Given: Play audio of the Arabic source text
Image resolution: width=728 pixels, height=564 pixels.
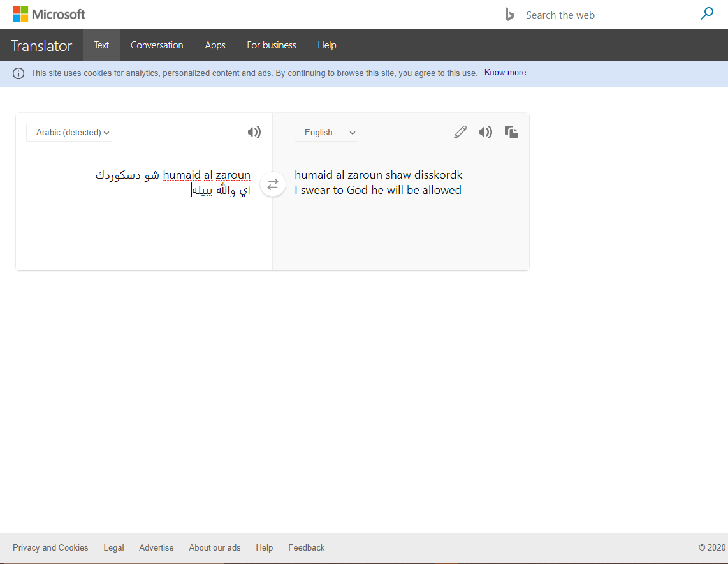Looking at the screenshot, I should [254, 133].
